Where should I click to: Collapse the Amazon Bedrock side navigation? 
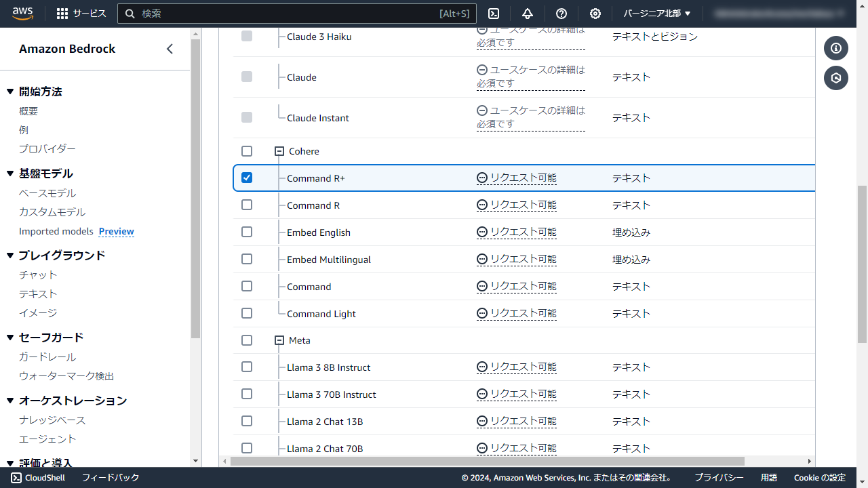pos(170,49)
